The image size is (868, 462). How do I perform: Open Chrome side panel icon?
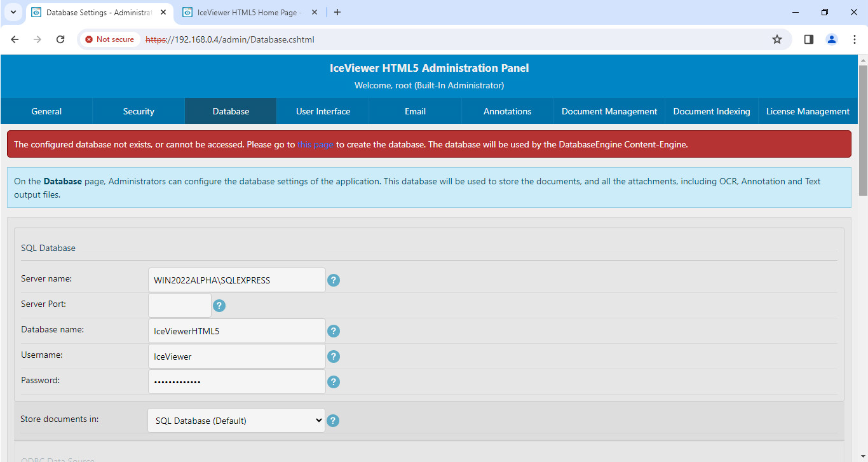tap(808, 39)
